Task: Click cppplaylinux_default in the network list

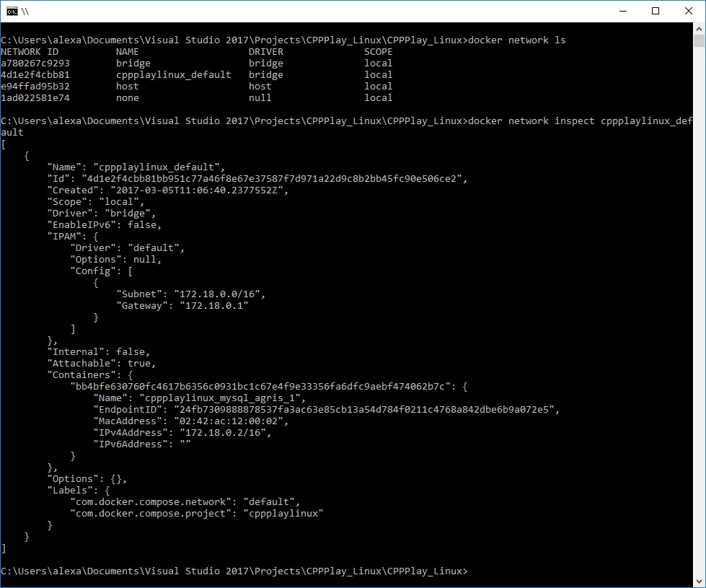Action: click(x=173, y=75)
